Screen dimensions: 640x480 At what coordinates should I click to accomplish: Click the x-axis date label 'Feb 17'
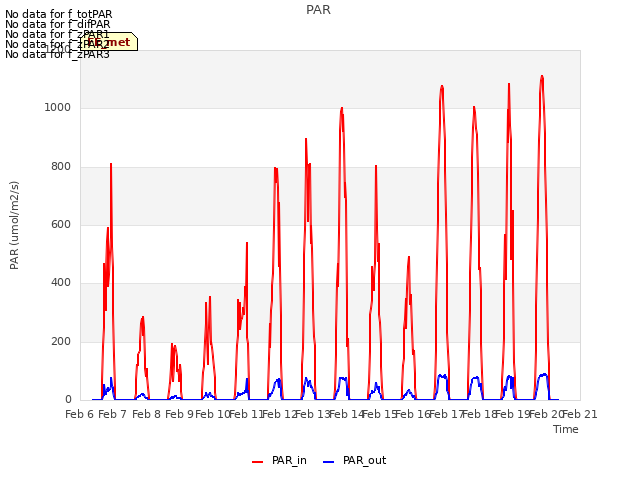446,415
